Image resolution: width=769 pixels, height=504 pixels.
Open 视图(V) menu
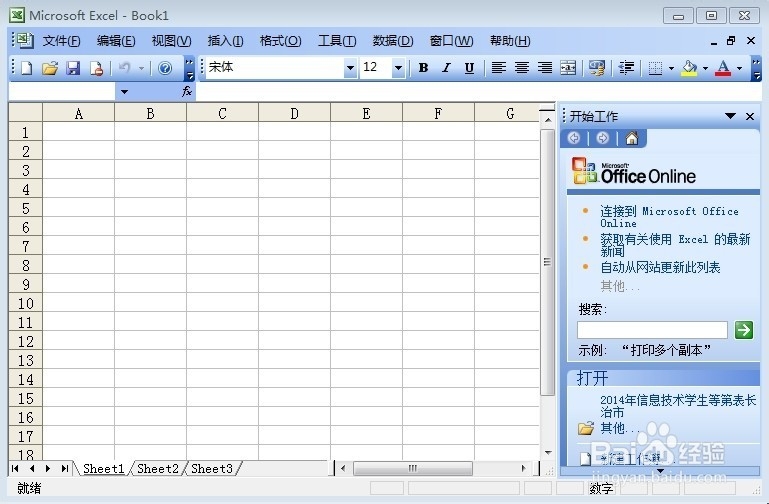pyautogui.click(x=171, y=41)
